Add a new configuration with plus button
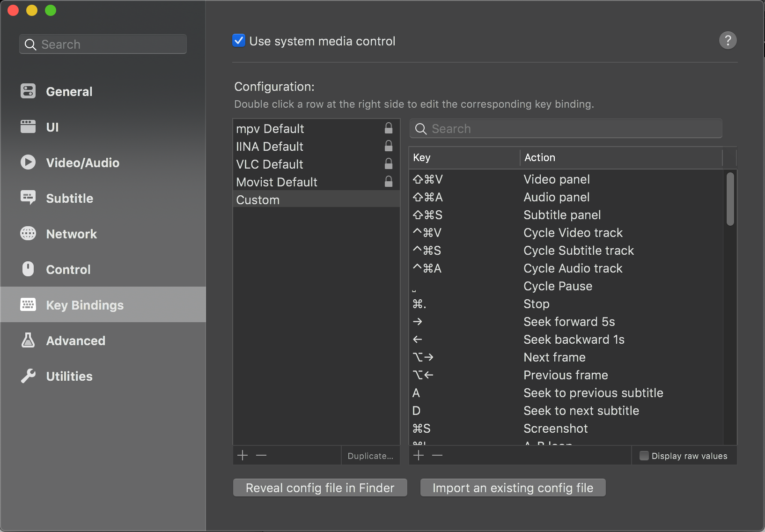Viewport: 765px width, 532px height. tap(243, 456)
